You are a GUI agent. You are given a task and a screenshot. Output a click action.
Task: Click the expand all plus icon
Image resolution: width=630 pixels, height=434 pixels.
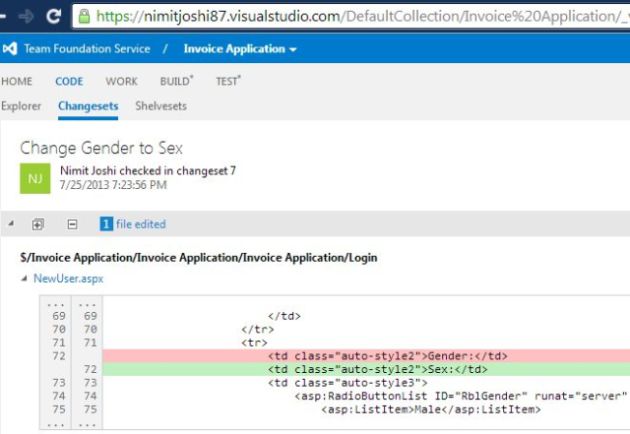pyautogui.click(x=38, y=224)
